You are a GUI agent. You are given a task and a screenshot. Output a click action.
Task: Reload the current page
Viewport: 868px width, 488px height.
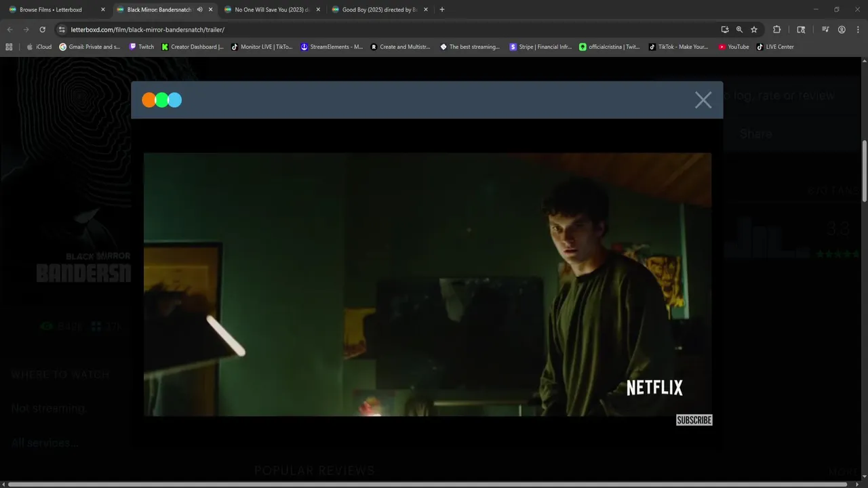coord(42,30)
